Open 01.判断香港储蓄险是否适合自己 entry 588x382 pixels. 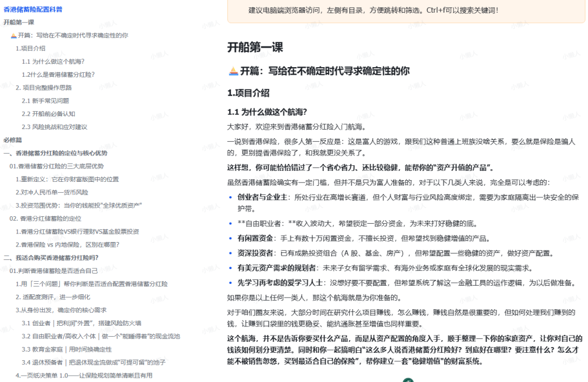point(53,271)
